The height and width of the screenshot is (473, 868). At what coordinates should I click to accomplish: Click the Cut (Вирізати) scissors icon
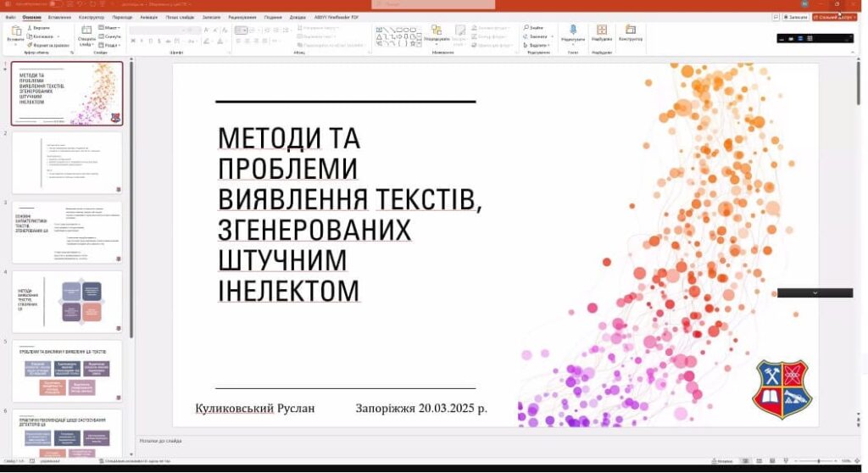coord(31,27)
